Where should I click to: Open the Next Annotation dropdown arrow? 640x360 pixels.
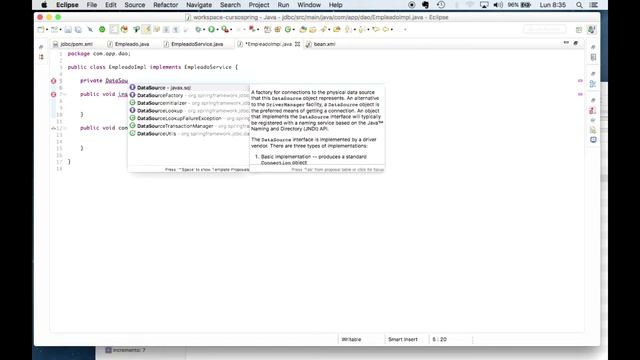point(354,29)
